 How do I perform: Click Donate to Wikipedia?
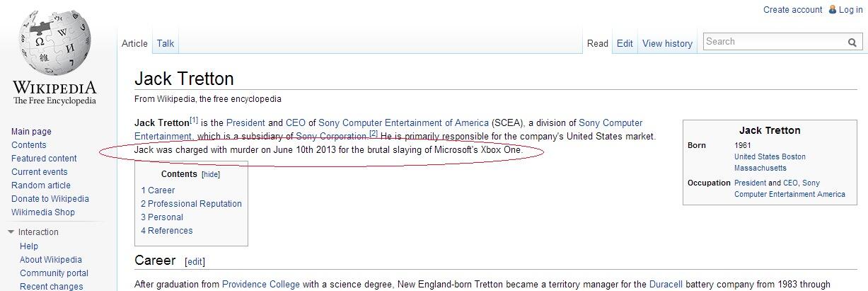(x=50, y=199)
